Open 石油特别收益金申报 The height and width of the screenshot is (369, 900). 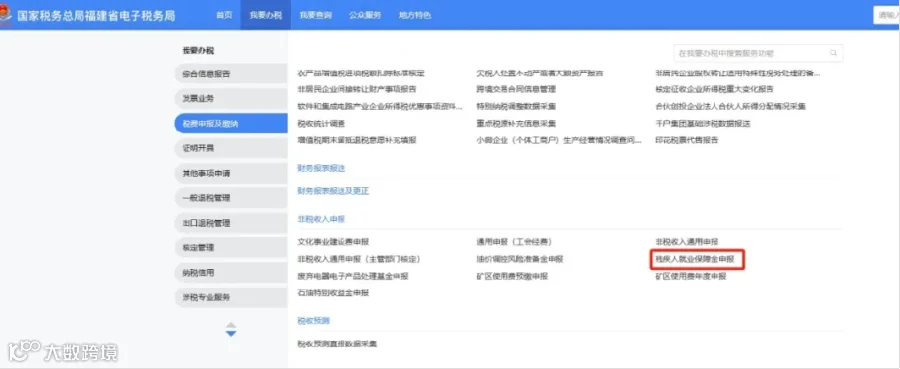333,293
